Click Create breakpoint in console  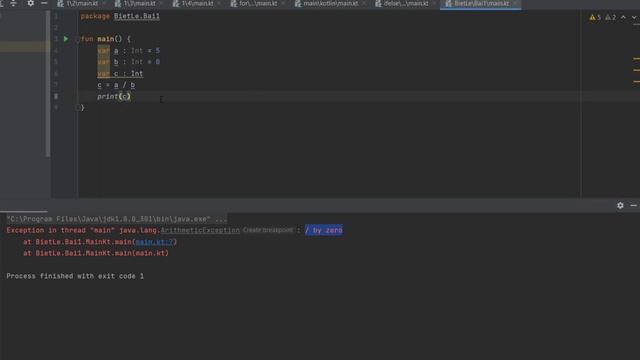pos(268,230)
